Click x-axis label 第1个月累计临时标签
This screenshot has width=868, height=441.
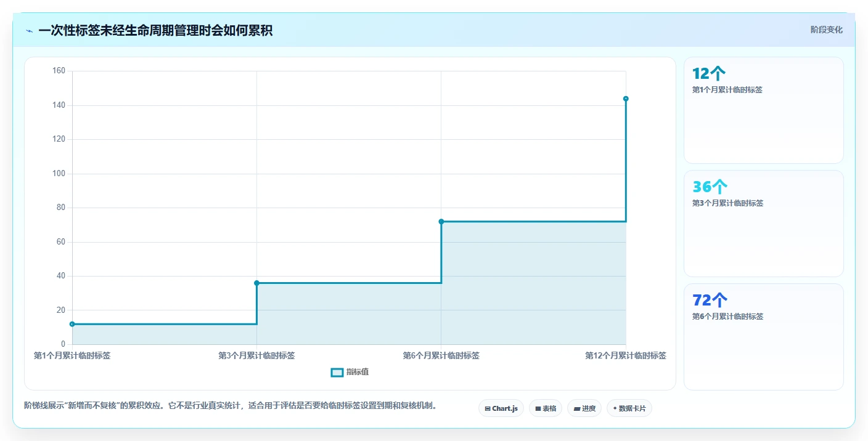(72, 355)
